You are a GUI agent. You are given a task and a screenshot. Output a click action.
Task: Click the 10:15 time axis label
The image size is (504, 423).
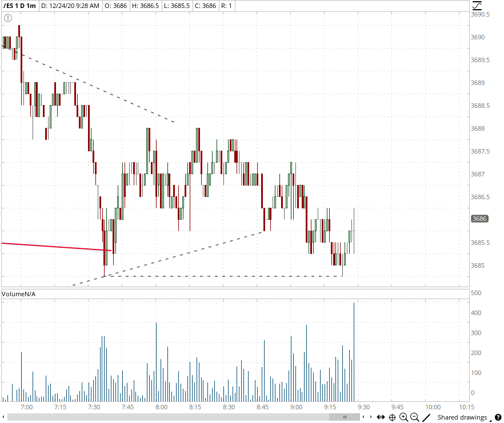pos(466,407)
